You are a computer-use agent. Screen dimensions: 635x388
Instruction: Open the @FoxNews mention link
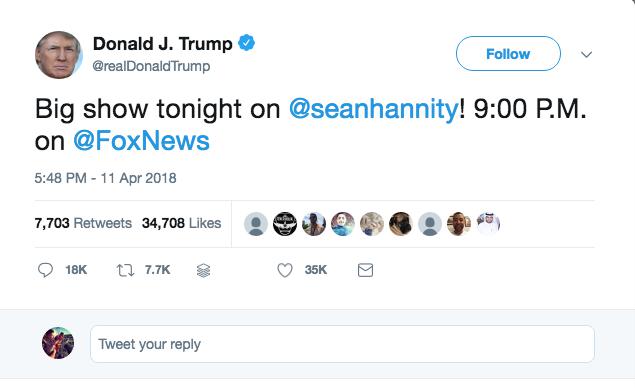click(x=141, y=141)
